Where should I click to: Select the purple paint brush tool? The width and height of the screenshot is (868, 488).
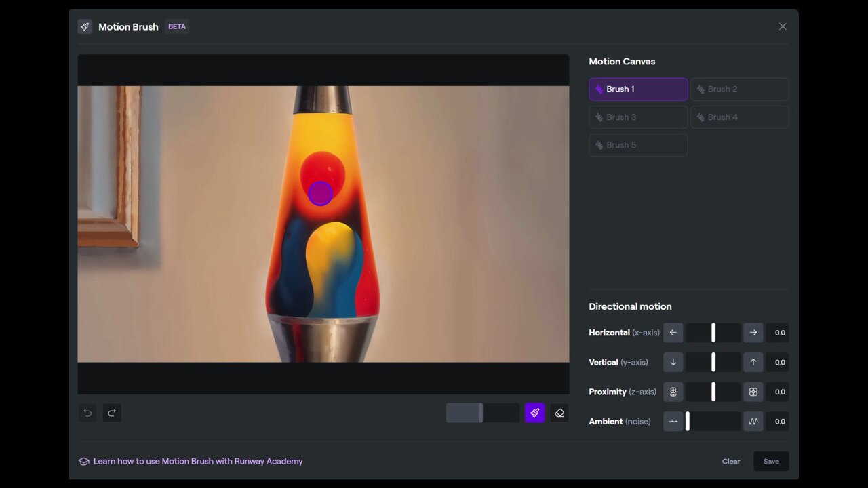tap(534, 413)
